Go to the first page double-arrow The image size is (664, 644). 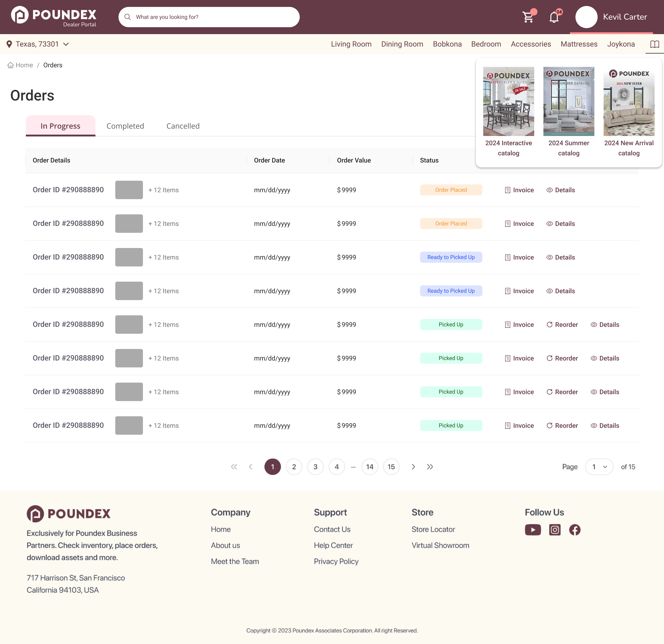[234, 467]
